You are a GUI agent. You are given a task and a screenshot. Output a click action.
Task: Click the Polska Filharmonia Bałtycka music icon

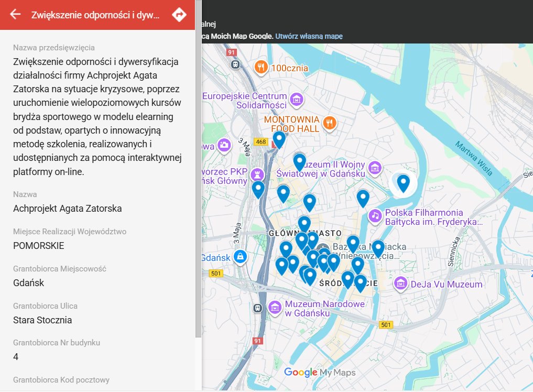pyautogui.click(x=375, y=216)
